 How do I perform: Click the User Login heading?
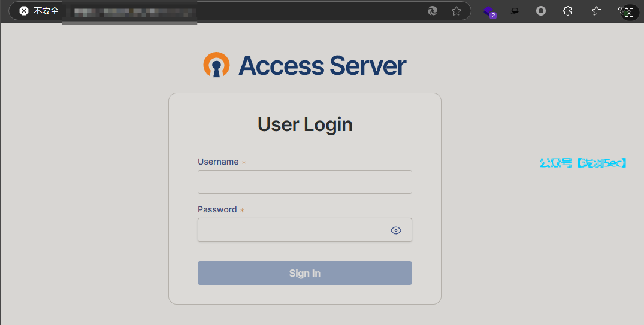pos(305,124)
